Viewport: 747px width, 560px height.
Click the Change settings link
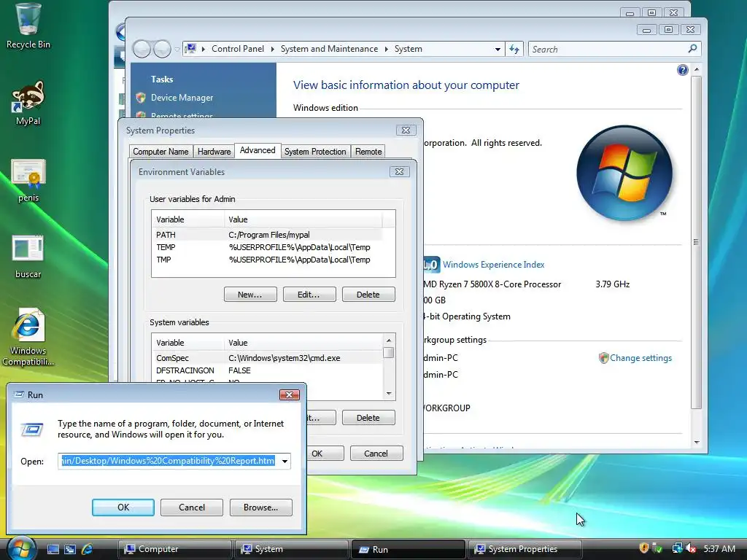pyautogui.click(x=640, y=358)
